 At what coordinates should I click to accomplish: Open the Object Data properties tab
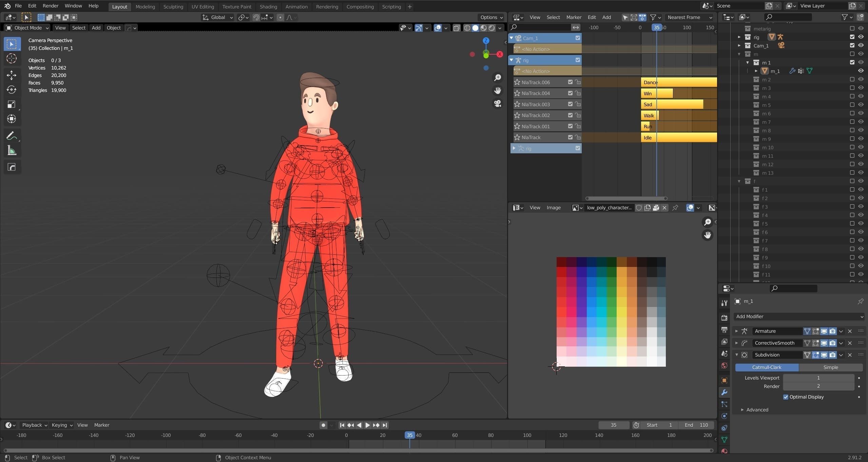pos(724,440)
